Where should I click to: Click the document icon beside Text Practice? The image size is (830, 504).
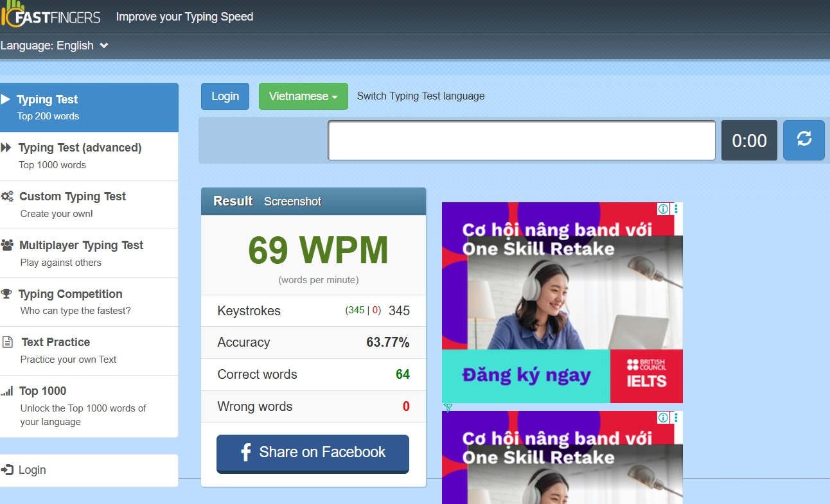click(8, 342)
